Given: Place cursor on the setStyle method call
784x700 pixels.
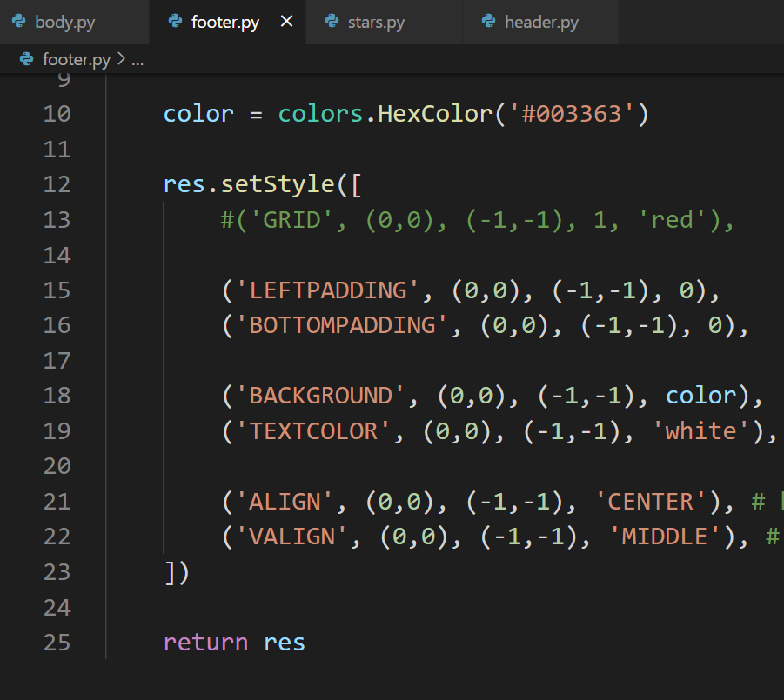Looking at the screenshot, I should 277,184.
